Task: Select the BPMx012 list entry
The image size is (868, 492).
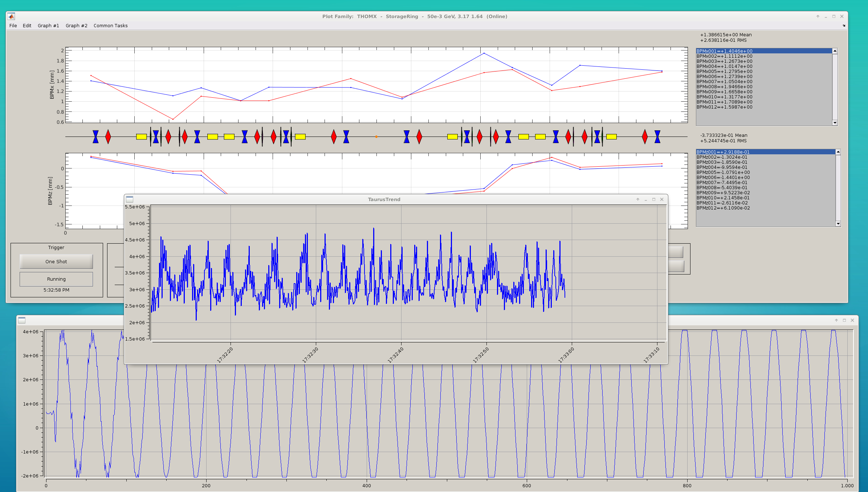Action: 724,107
